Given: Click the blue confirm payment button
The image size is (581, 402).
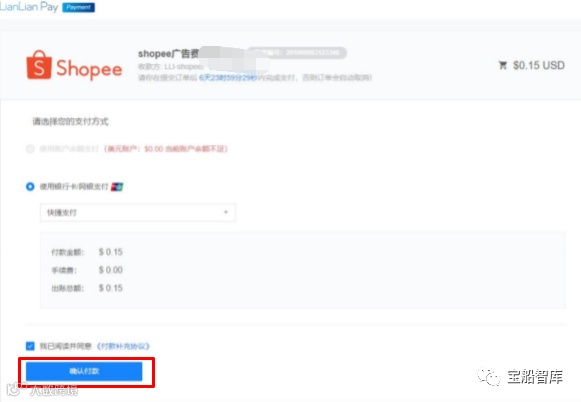Looking at the screenshot, I should [x=84, y=371].
